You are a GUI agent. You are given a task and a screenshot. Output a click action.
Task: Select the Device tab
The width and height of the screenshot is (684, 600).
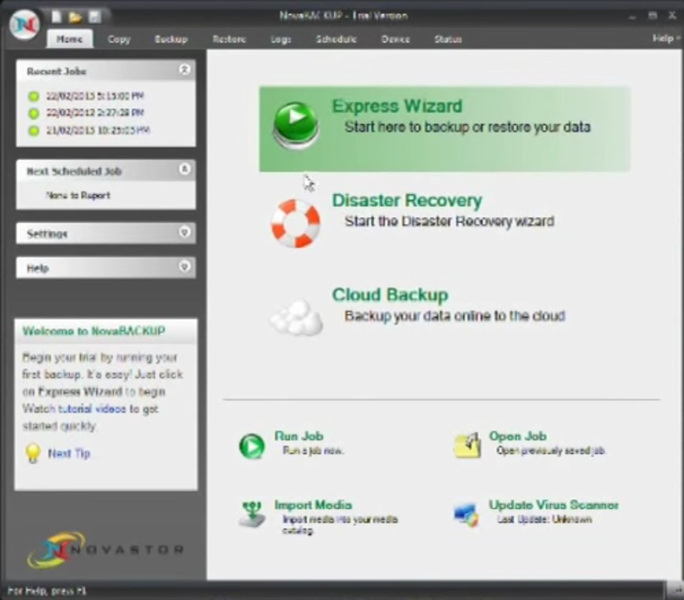(395, 39)
